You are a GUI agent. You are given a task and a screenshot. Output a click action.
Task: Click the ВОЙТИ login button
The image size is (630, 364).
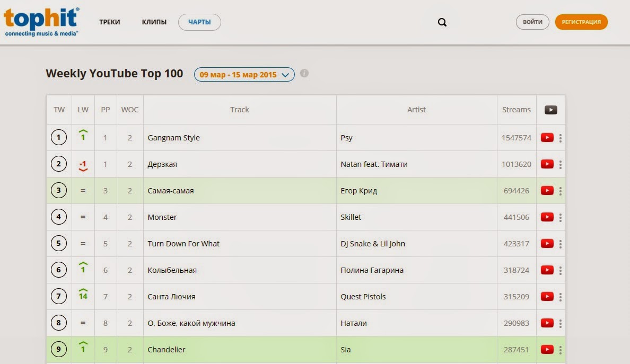[532, 22]
